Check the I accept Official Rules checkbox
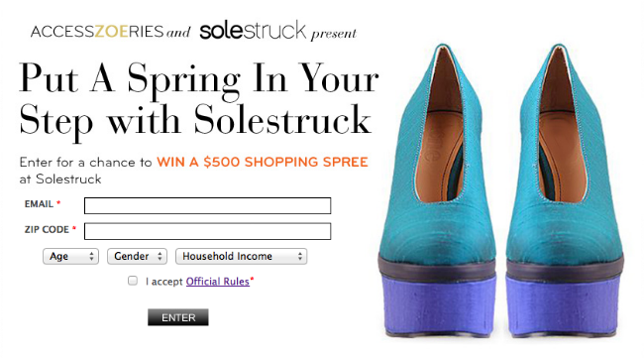This screenshot has height=358, width=644. pos(132,281)
